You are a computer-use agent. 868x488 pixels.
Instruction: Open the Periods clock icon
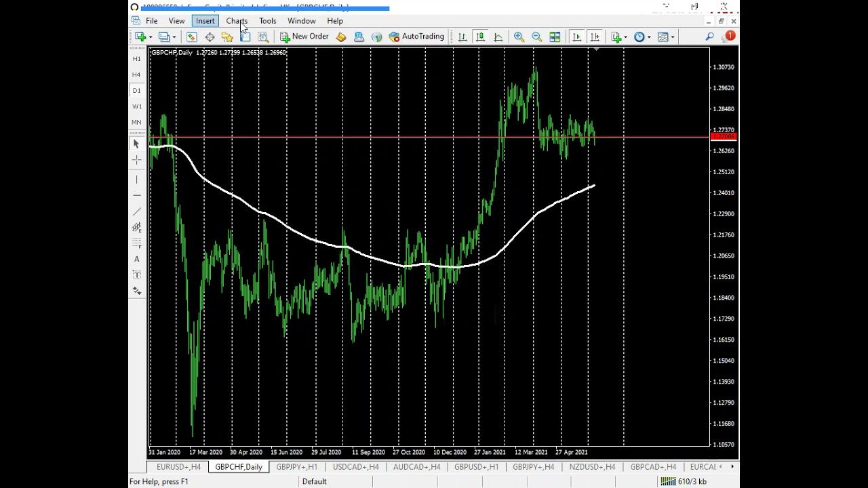[x=639, y=37]
